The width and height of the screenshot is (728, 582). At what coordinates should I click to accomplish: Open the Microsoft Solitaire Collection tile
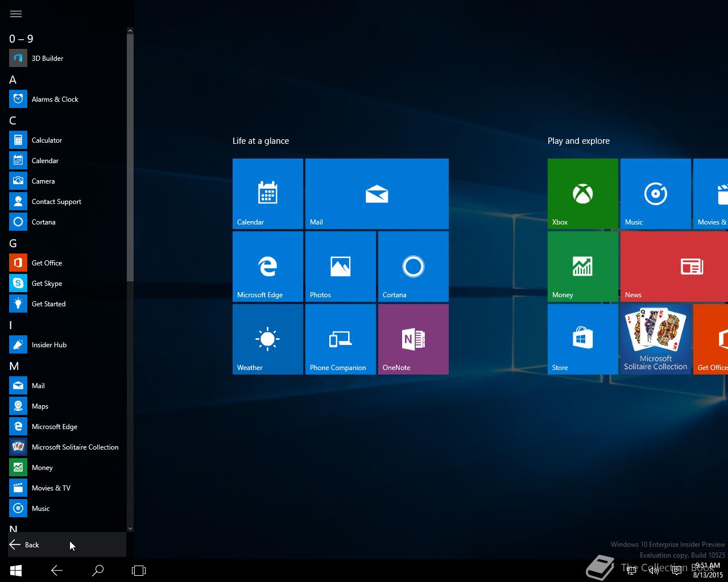[656, 339]
